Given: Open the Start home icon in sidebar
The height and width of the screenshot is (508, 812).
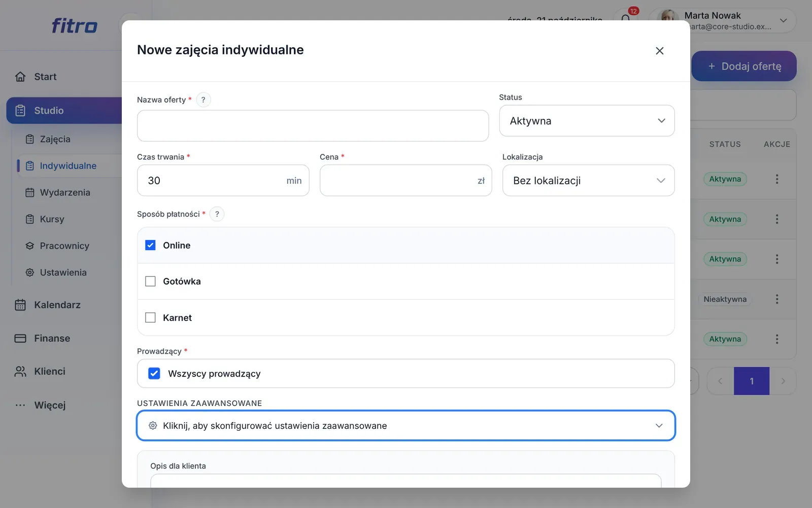Looking at the screenshot, I should 20,77.
